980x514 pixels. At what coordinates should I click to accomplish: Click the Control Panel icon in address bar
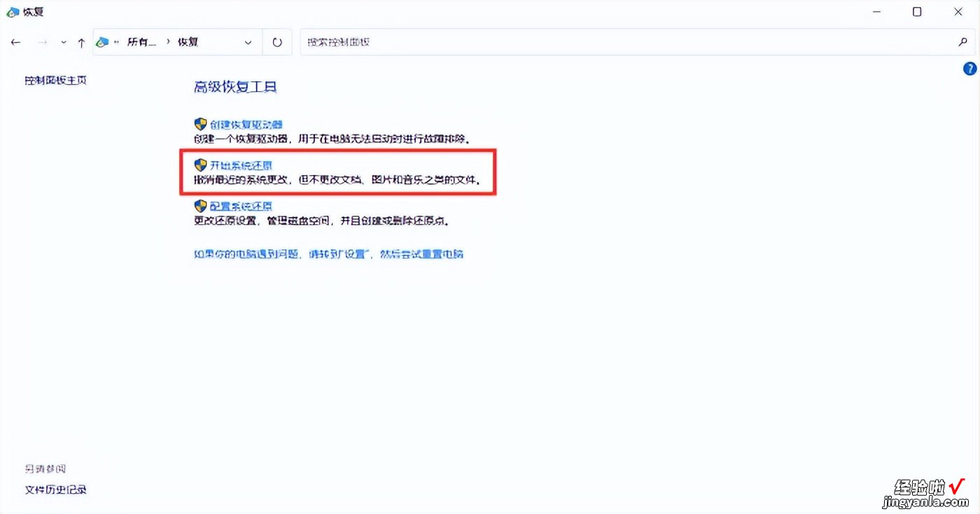click(103, 42)
